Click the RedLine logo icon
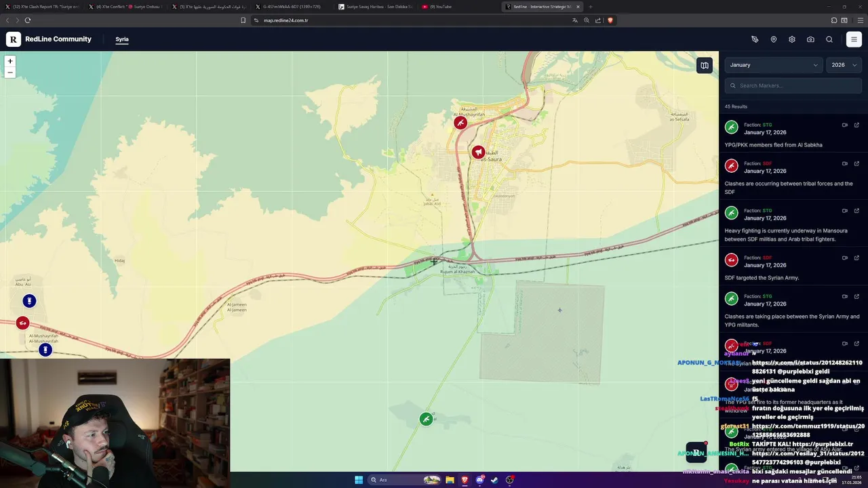This screenshot has height=488, width=868. (x=14, y=39)
